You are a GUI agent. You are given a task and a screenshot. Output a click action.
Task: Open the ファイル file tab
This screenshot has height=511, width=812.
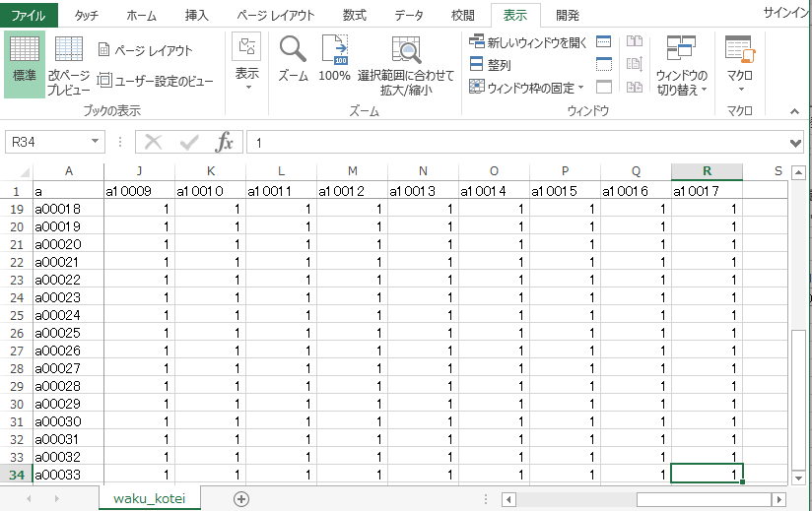coord(29,15)
